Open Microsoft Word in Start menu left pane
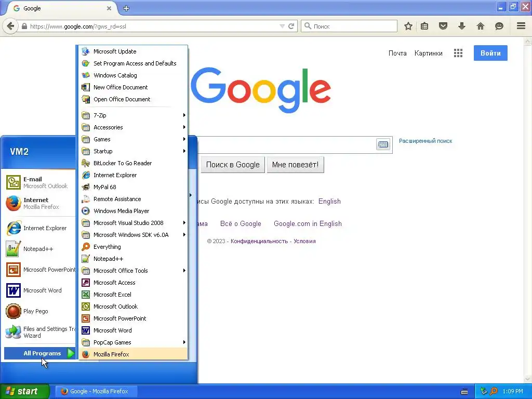This screenshot has height=399, width=532. [39, 290]
